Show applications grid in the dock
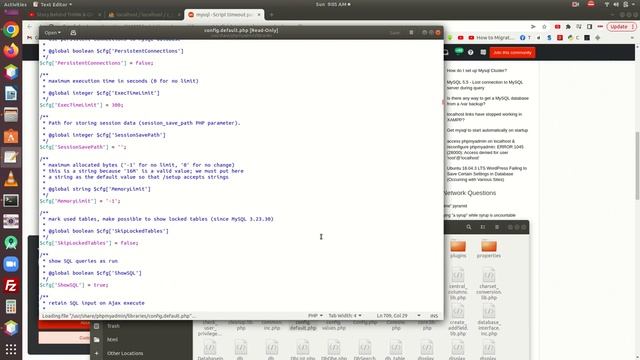 coord(11,349)
